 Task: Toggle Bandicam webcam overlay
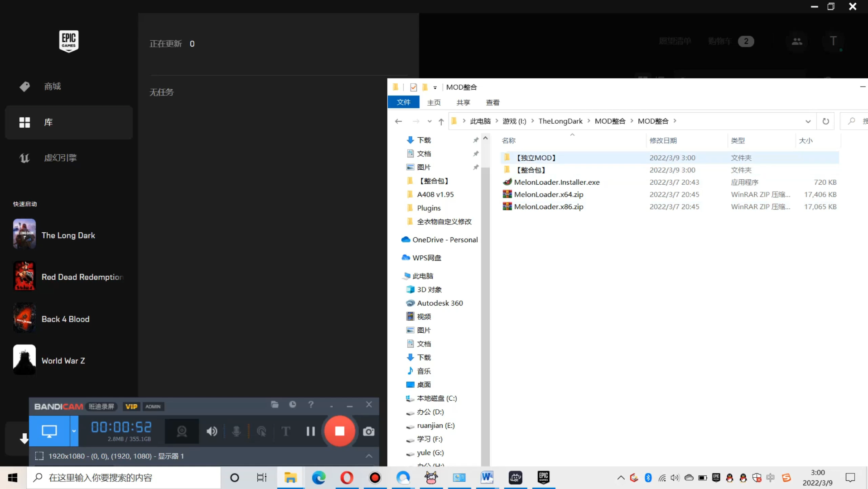click(182, 431)
